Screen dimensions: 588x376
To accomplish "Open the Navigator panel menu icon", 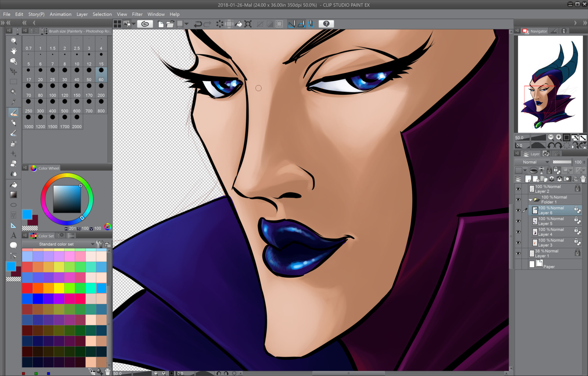I will click(517, 31).
